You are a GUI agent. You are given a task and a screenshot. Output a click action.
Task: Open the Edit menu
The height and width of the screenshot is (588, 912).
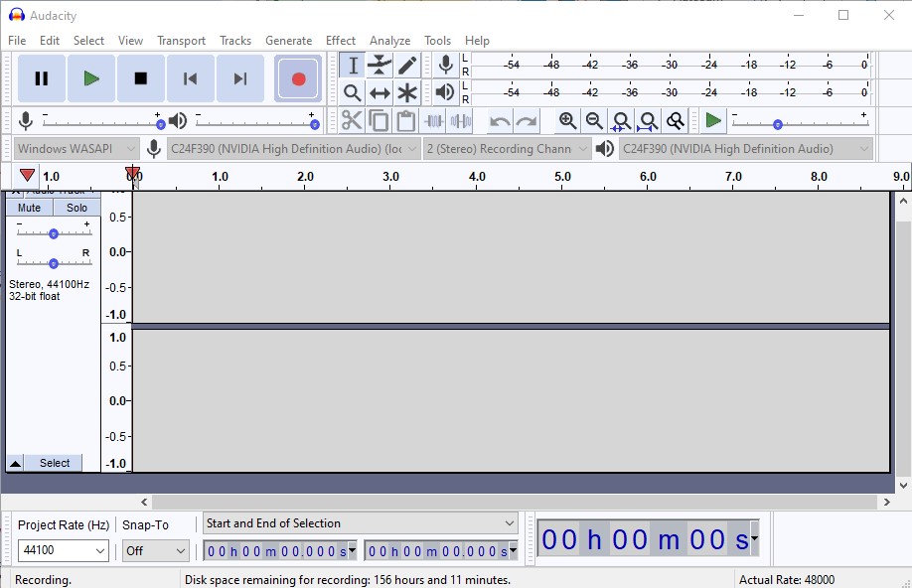click(x=50, y=41)
